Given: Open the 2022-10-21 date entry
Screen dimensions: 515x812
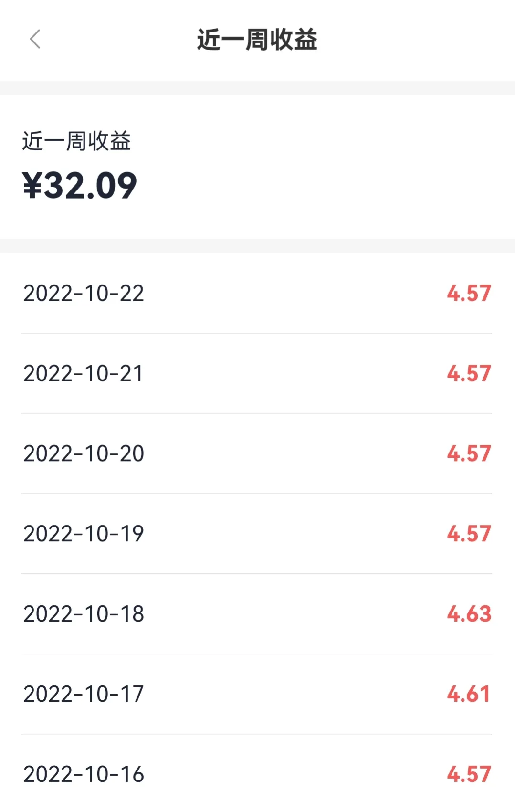Looking at the screenshot, I should click(x=84, y=373).
